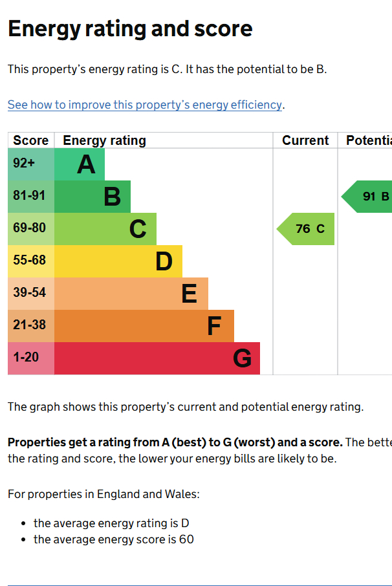Select the 55-68 score range cell
This screenshot has width=392, height=586.
tap(31, 261)
